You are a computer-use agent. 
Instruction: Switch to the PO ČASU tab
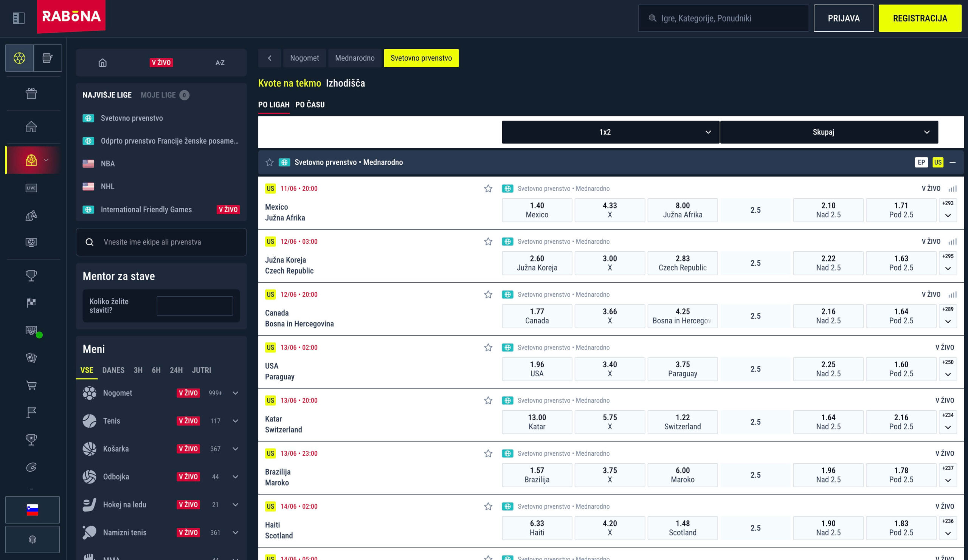pos(310,105)
